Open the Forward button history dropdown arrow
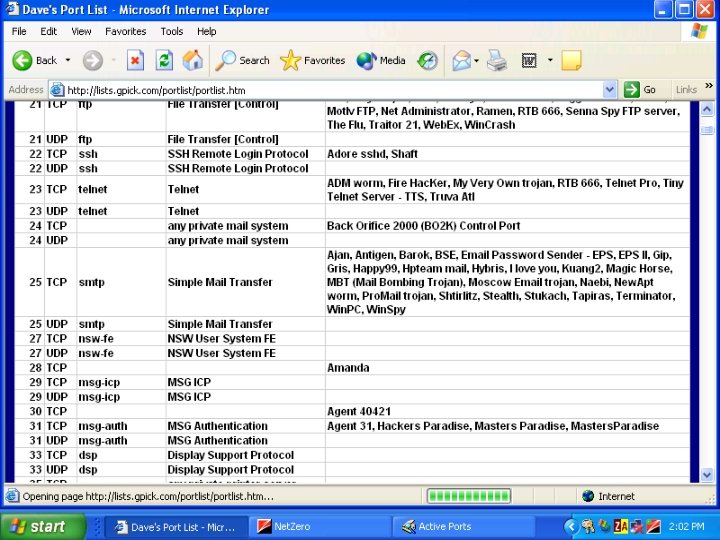The width and height of the screenshot is (720, 540). 114,60
